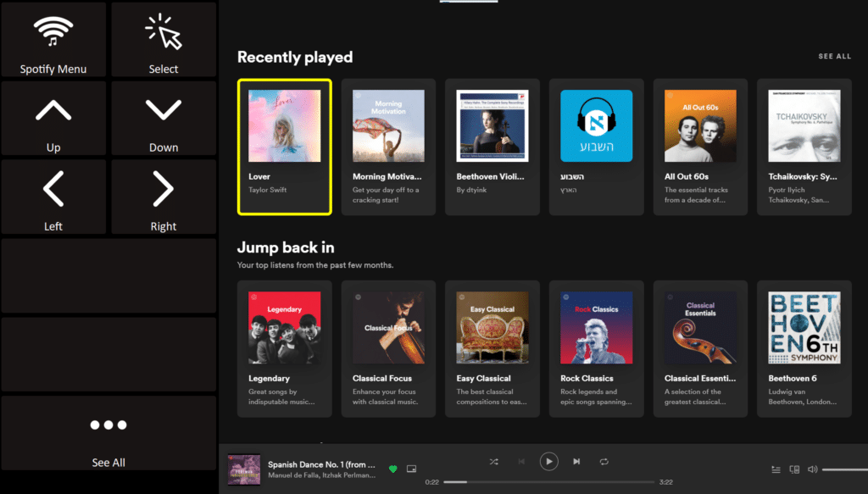This screenshot has width=868, height=494.
Task: Open the See All three-dots tile
Action: [x=108, y=433]
